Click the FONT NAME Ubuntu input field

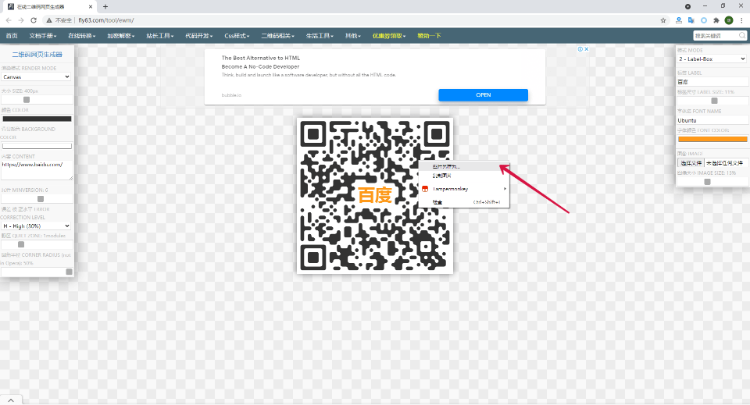tap(712, 120)
